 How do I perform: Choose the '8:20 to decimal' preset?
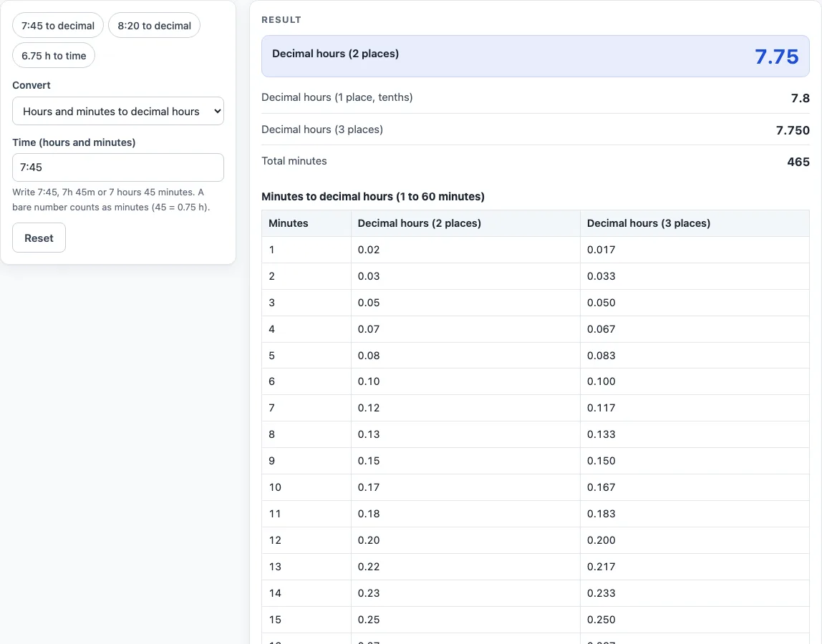(x=154, y=26)
